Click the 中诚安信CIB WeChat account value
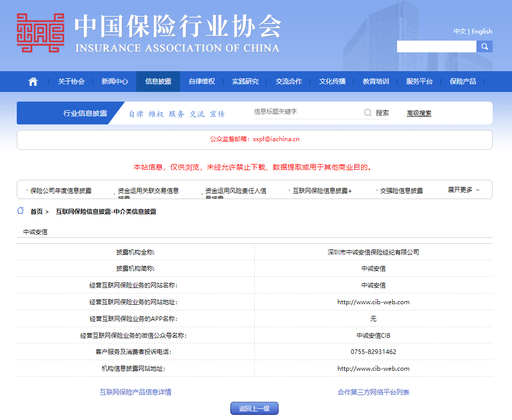The width and height of the screenshot is (512, 420). (373, 336)
